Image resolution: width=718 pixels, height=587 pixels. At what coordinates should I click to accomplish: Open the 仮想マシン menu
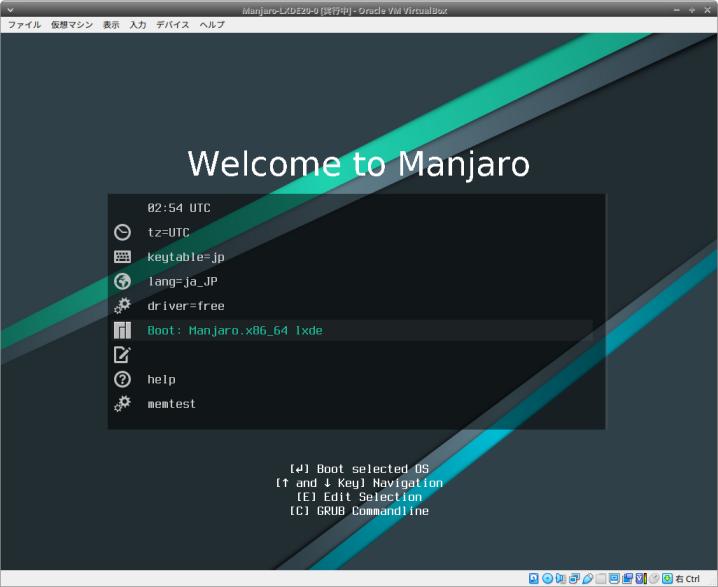[x=72, y=25]
